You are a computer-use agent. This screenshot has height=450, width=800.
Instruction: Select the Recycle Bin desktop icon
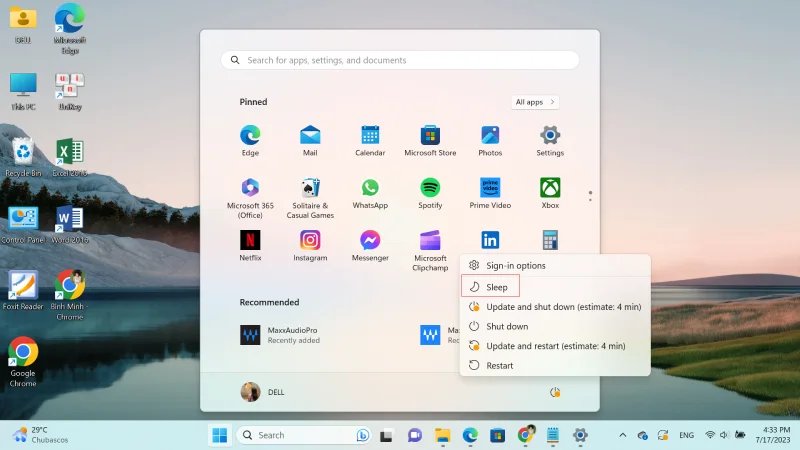pos(23,157)
